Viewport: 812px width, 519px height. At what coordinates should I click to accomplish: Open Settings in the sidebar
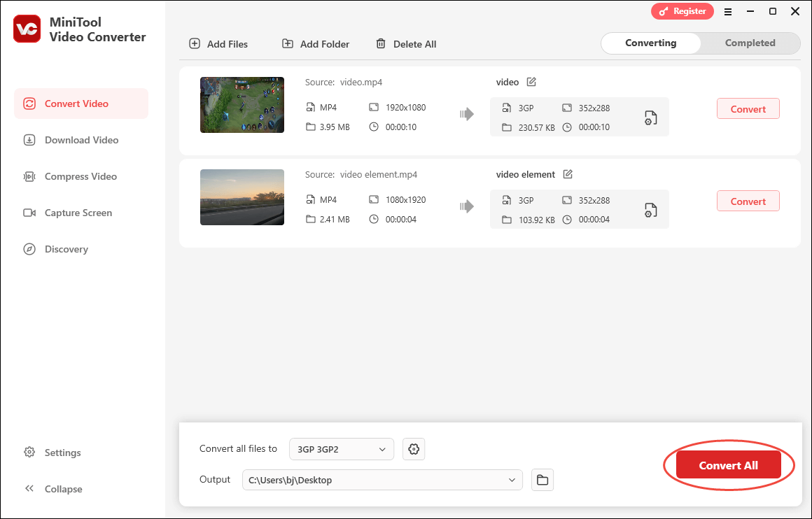pos(52,453)
